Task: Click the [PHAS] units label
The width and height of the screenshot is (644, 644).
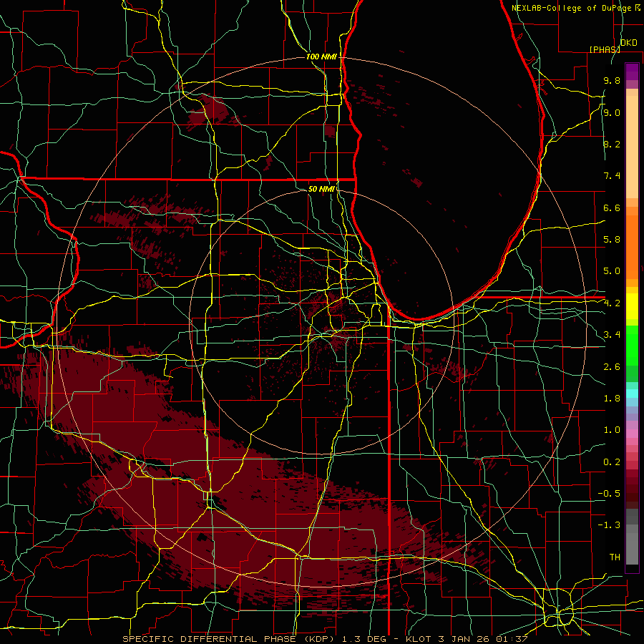Action: tap(605, 49)
